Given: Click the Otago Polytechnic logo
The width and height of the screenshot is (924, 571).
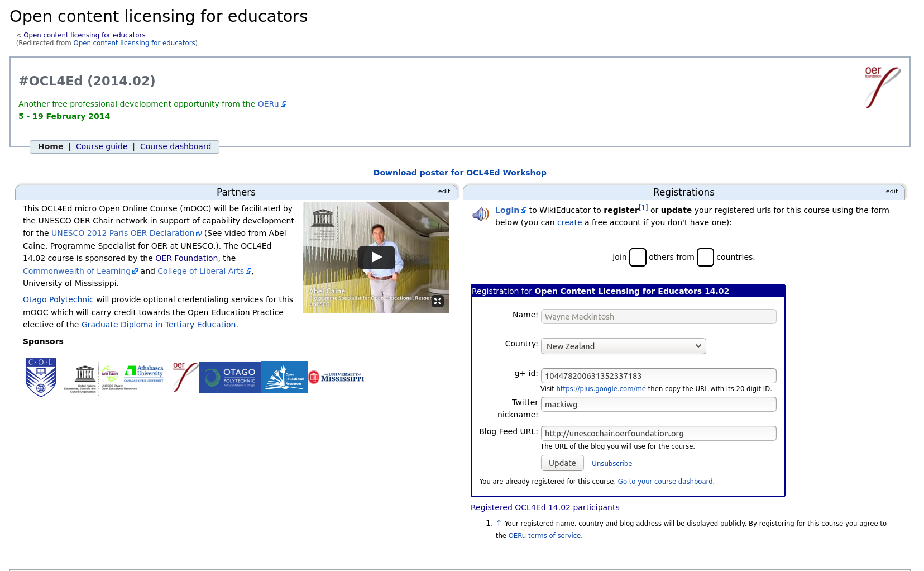Looking at the screenshot, I should tap(230, 377).
